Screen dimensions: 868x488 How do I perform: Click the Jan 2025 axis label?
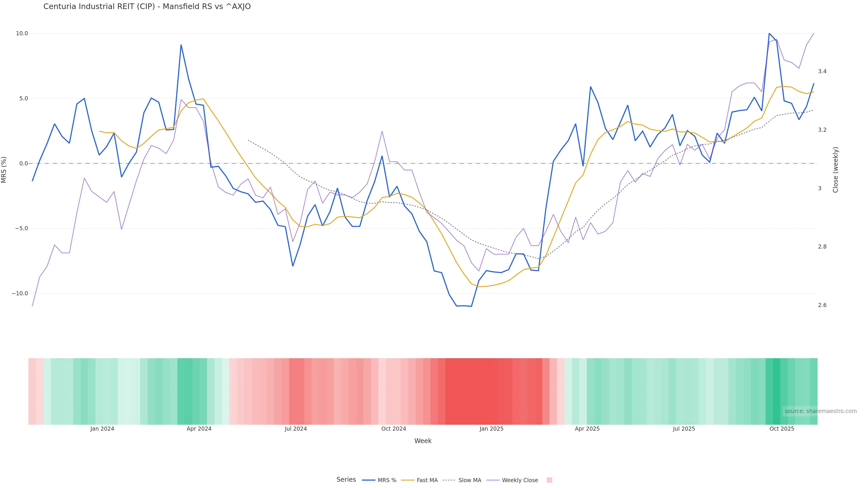[492, 429]
